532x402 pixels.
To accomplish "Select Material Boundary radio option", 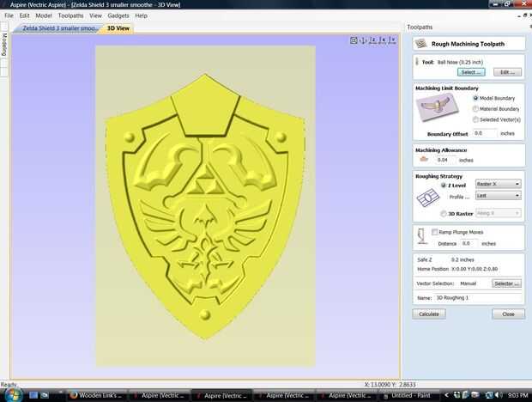I will tap(475, 109).
